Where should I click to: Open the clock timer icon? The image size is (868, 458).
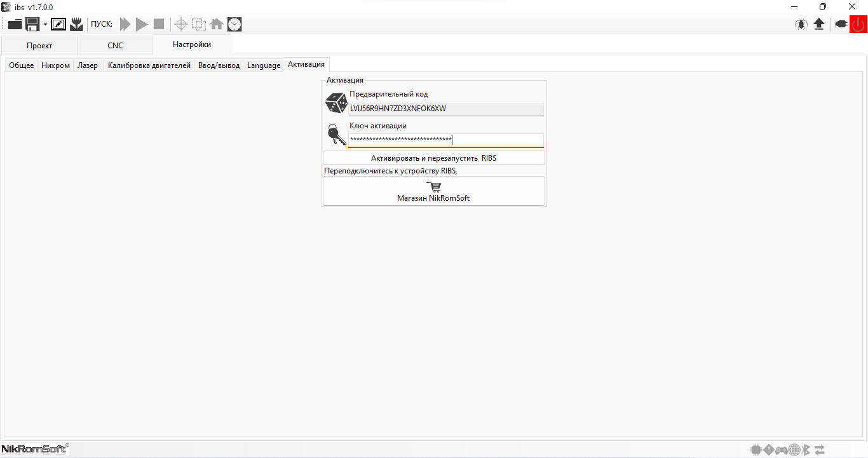coord(234,25)
